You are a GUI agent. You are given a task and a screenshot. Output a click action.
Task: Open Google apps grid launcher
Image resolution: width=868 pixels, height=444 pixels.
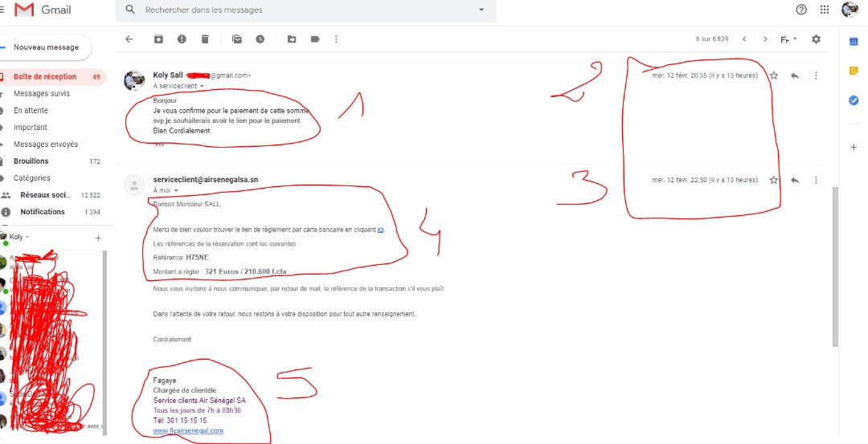tap(825, 10)
